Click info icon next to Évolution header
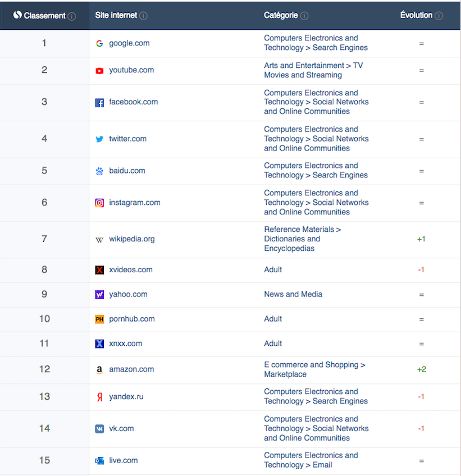This screenshot has width=461, height=476. click(439, 16)
